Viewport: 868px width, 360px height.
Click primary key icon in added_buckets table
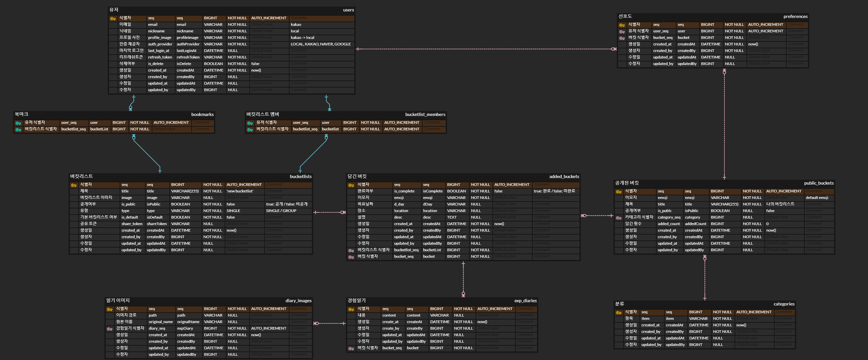coord(351,185)
